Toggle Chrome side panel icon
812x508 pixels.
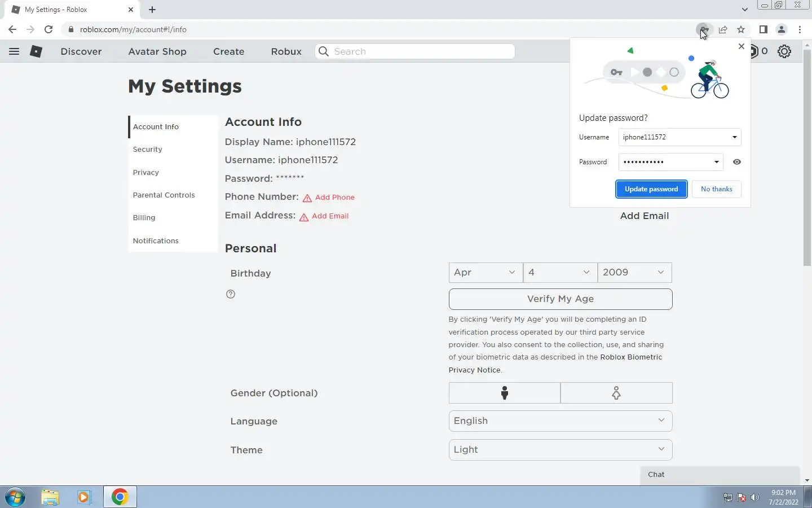click(x=763, y=29)
